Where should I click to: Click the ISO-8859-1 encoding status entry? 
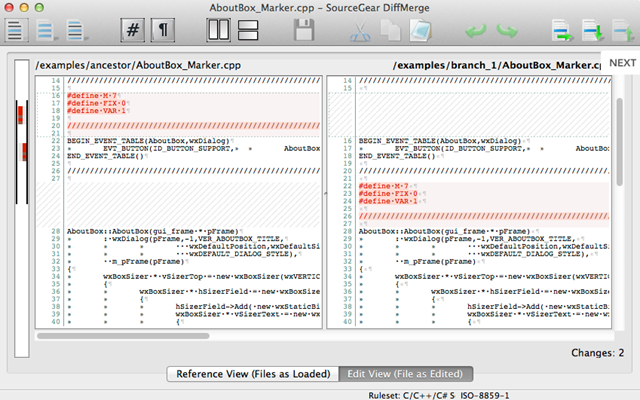click(485, 395)
